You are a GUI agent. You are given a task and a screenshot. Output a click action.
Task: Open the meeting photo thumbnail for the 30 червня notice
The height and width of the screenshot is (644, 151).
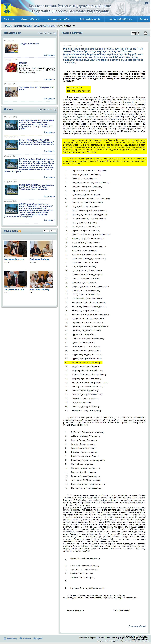12,49
